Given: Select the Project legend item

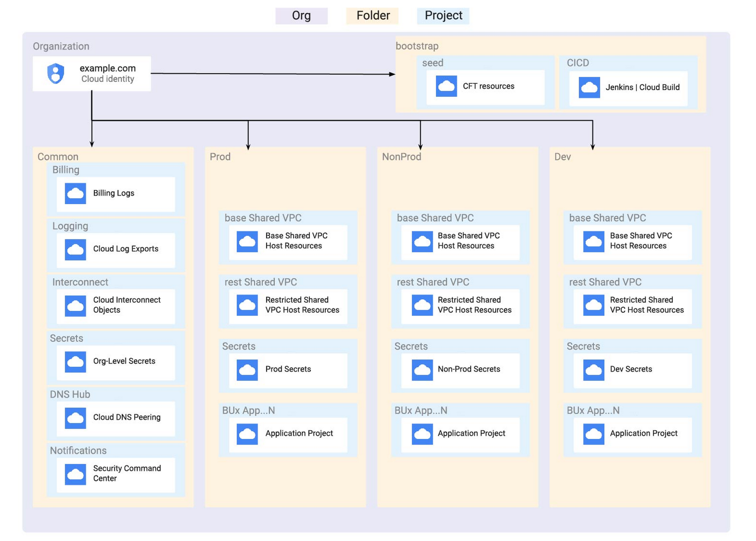Looking at the screenshot, I should [x=443, y=16].
